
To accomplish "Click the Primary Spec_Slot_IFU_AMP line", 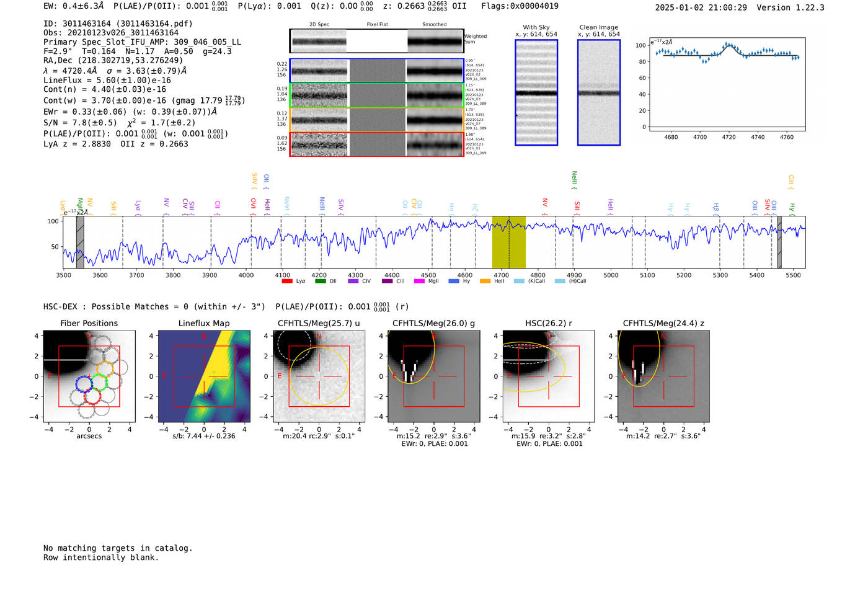I will [143, 42].
